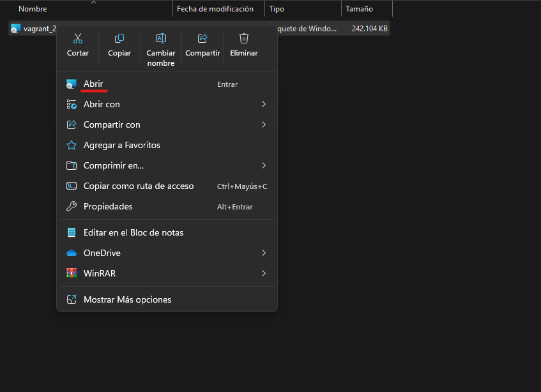
Task: Click the WinRAR books icon
Action: tap(72, 273)
